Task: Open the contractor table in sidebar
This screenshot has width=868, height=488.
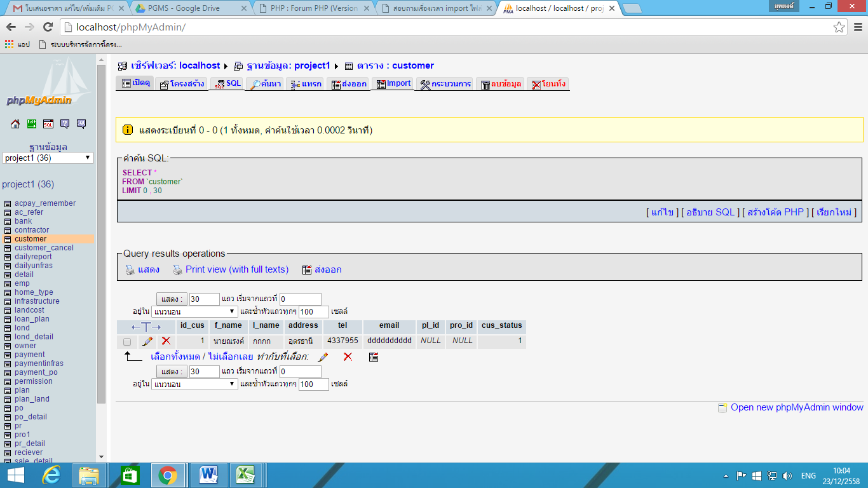Action: click(32, 230)
